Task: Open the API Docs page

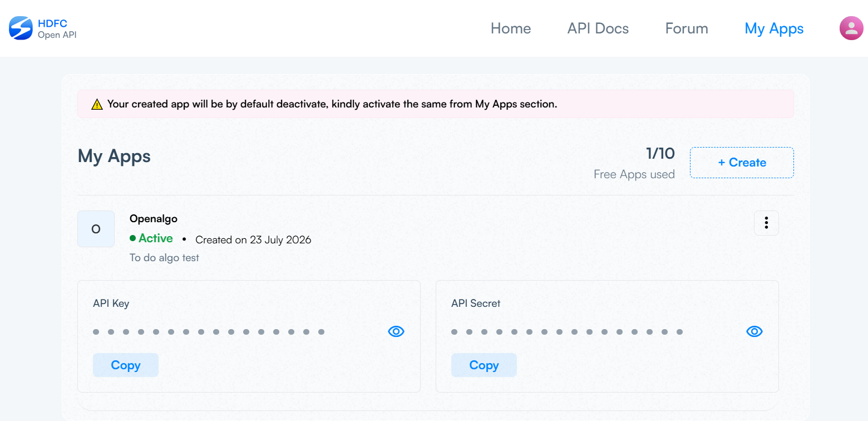Action: click(598, 28)
